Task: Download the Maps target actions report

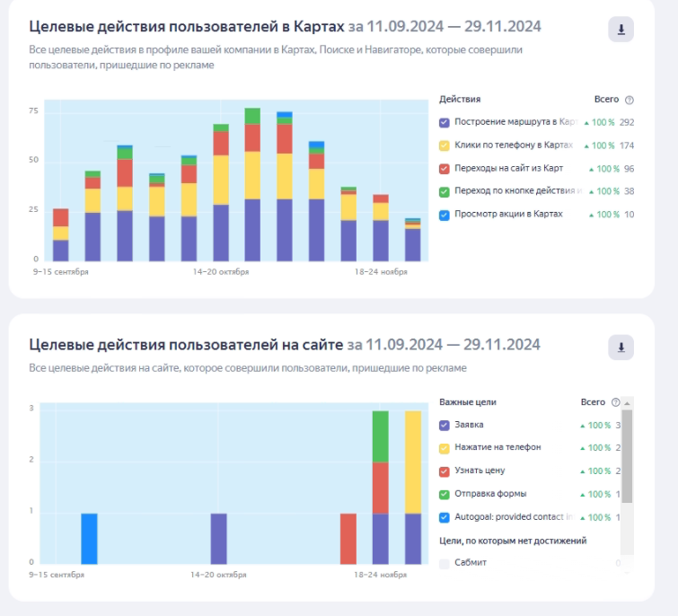Action: tap(621, 30)
